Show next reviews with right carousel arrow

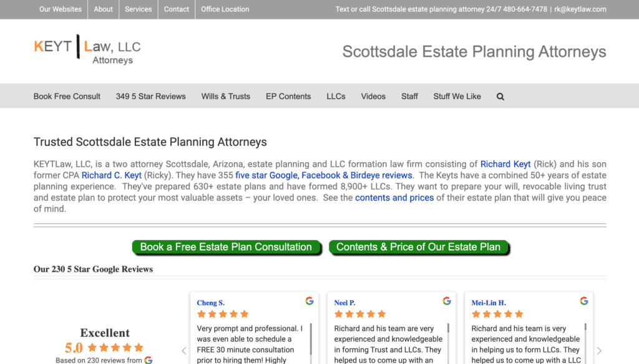click(599, 351)
